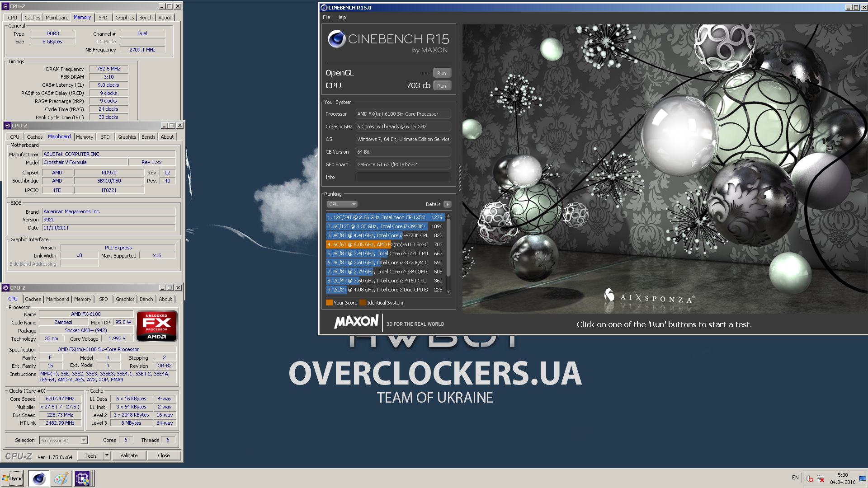Image resolution: width=868 pixels, height=488 pixels.
Task: Select Memory tab in middle CPU-Z window
Action: 85,137
